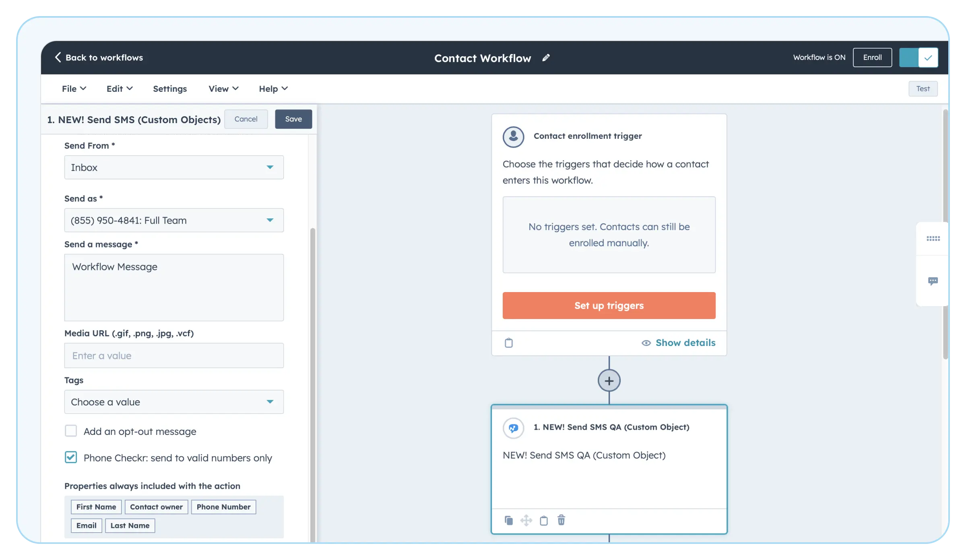The image size is (966, 560).
Task: Click the 'Workflow is ON' status text
Action: coord(819,58)
